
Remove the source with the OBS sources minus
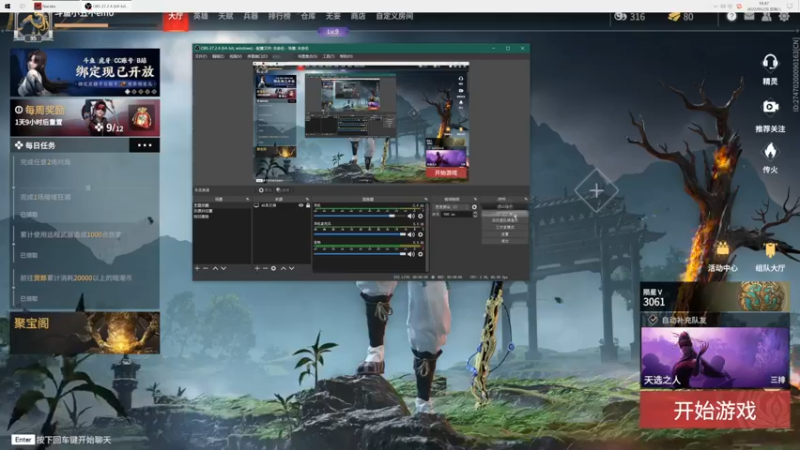click(x=265, y=268)
